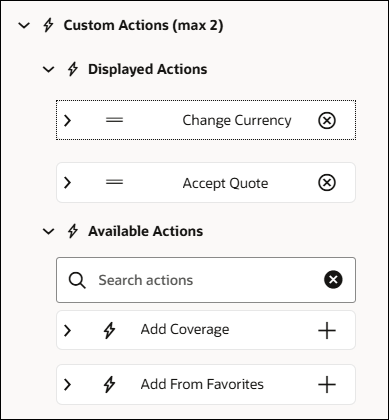
Task: Click the lightning icon of Add Coverage
Action: point(109,330)
